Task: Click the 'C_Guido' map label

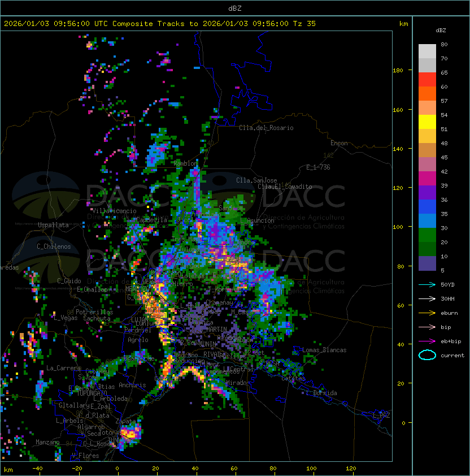Action: [69, 281]
